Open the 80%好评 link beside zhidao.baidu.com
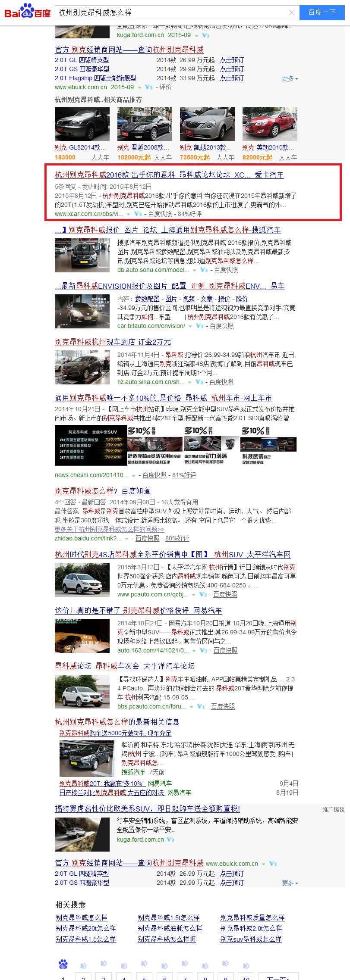 [177, 538]
